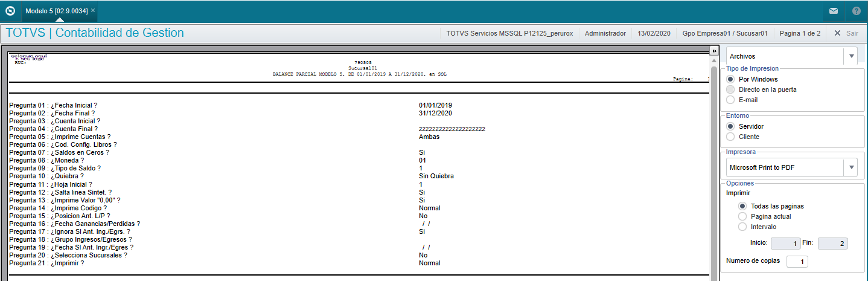Click the Administrador user label
This screenshot has width=868, height=281.
(605, 33)
